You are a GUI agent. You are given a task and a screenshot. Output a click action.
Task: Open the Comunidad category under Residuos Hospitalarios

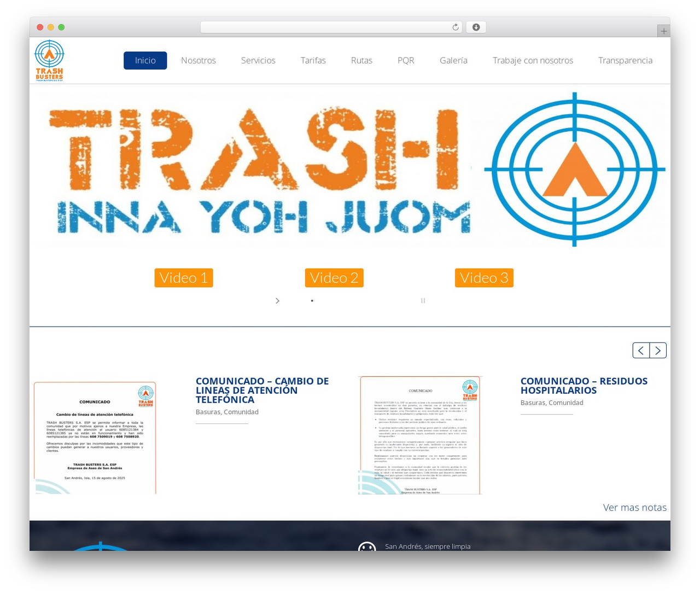[x=566, y=403]
